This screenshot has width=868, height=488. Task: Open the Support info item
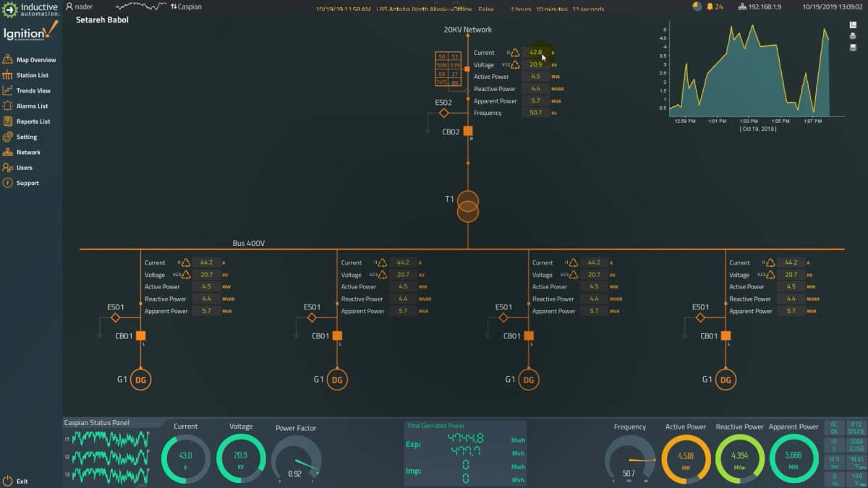[21, 183]
